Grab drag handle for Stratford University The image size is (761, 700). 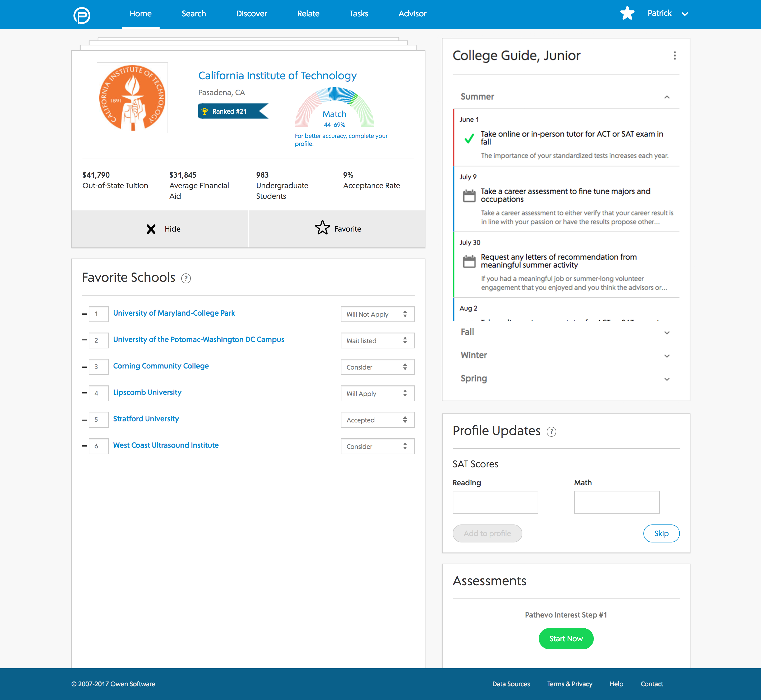(84, 420)
